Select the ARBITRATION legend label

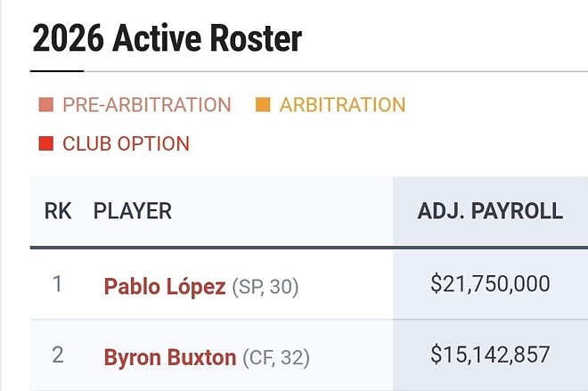coord(342,105)
